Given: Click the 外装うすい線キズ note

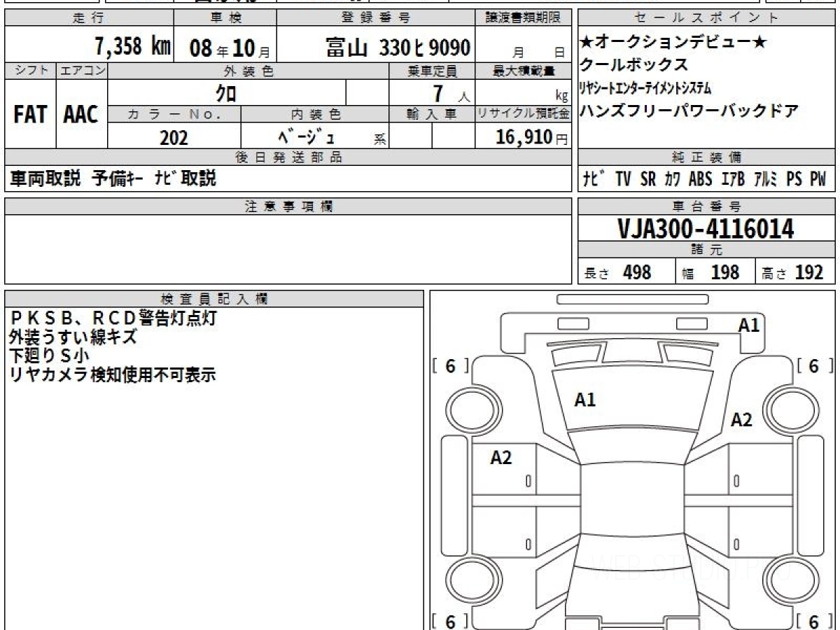Looking at the screenshot, I should 73,337.
